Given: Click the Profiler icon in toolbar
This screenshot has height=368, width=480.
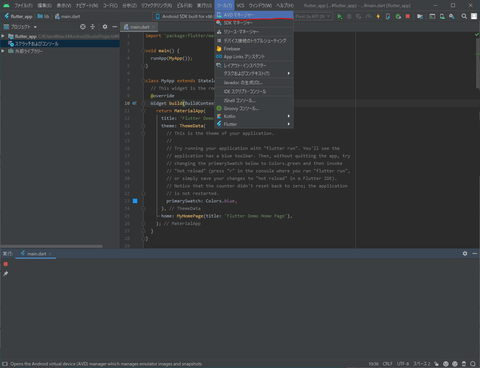Looking at the screenshot, I should tap(369, 16).
